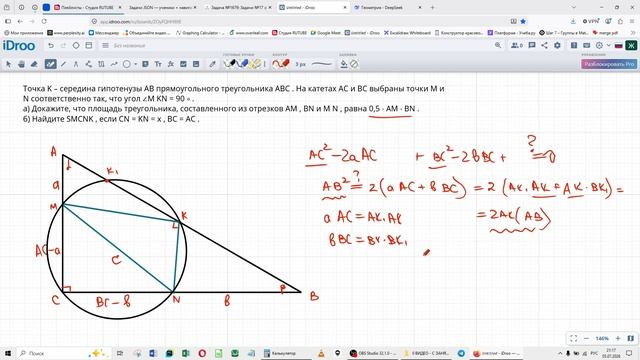This screenshot has width=640, height=360.
Task: Switch to the JSON task browser tab
Action: [162, 7]
